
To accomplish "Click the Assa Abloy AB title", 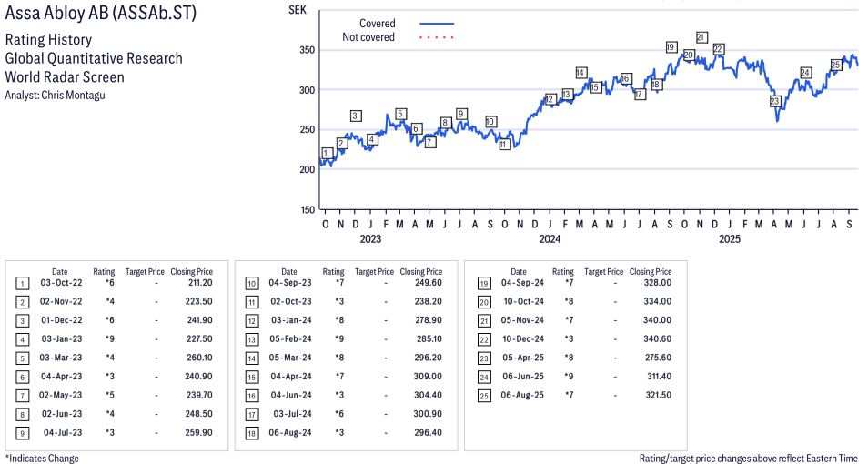I will (x=100, y=13).
